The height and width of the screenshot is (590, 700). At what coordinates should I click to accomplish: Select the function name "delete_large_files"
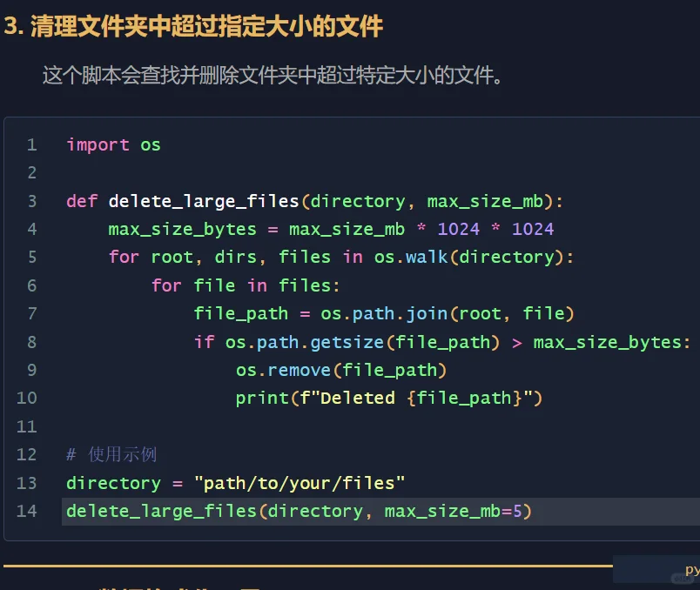point(202,201)
